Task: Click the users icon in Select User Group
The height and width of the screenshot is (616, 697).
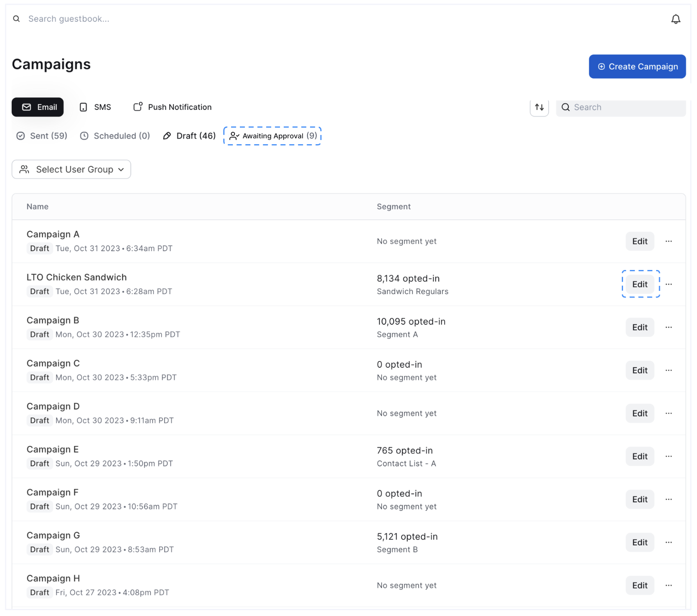Action: pos(24,170)
